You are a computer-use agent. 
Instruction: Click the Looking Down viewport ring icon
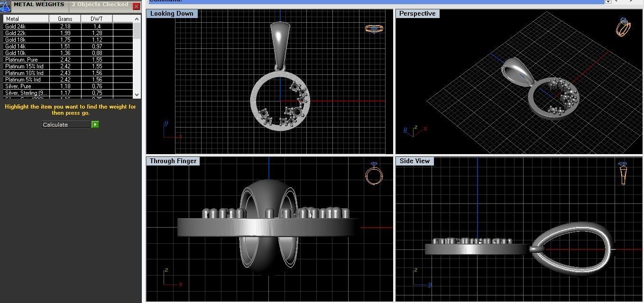[374, 29]
